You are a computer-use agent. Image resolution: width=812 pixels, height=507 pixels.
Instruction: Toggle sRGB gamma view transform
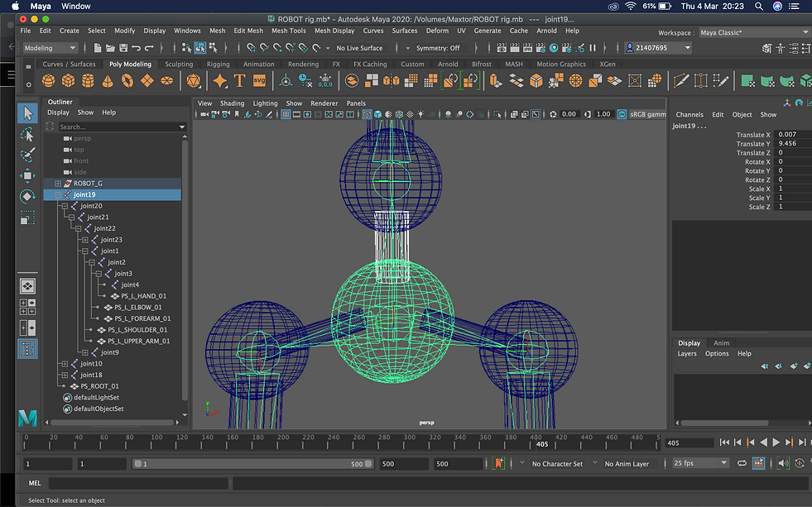(622, 114)
